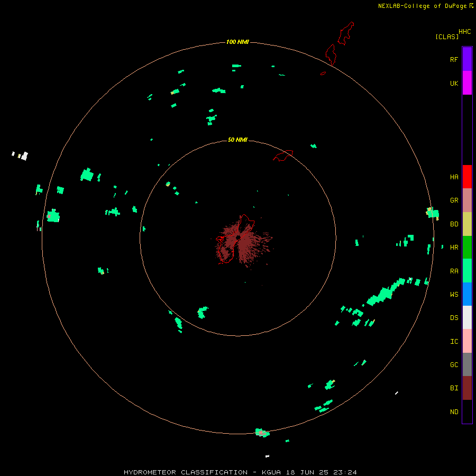Select the GR salmon legend swatch
This screenshot has width=476, height=476.
pyautogui.click(x=467, y=200)
